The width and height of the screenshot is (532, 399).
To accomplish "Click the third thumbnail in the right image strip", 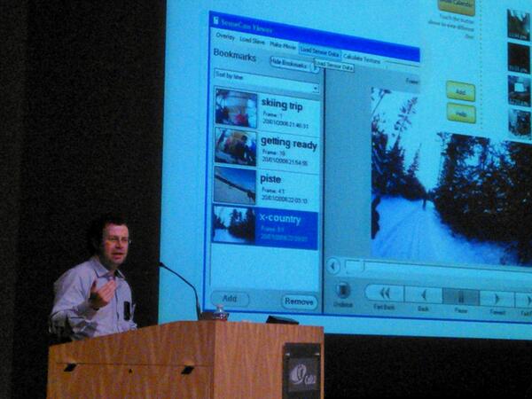I will [x=519, y=90].
